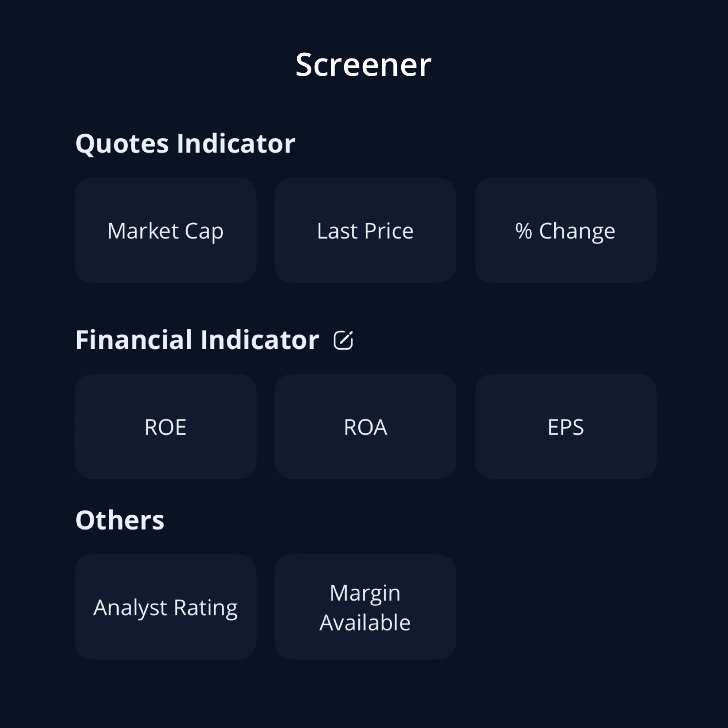Click the Screener page title
This screenshot has width=728, height=728.
(x=364, y=65)
